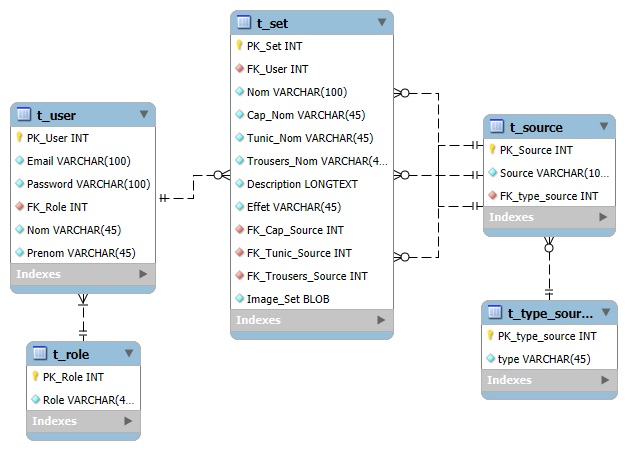The width and height of the screenshot is (627, 450).
Task: Click the PK_Source key icon
Action: (492, 149)
